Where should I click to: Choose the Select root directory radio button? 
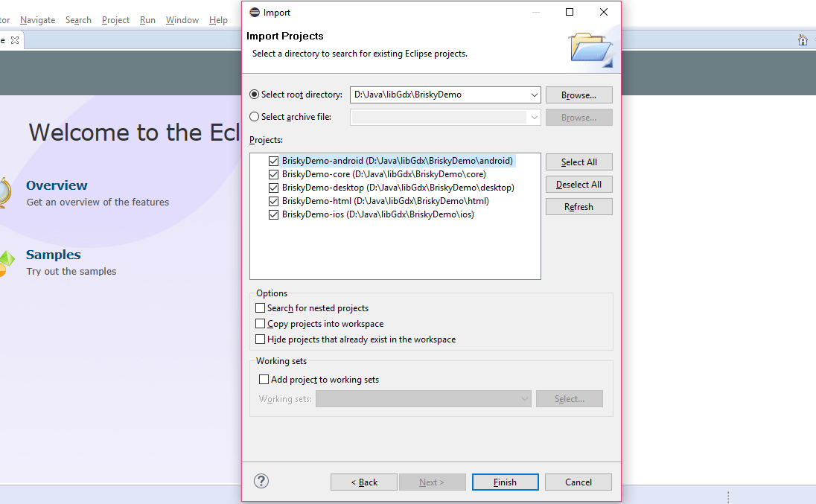click(254, 95)
